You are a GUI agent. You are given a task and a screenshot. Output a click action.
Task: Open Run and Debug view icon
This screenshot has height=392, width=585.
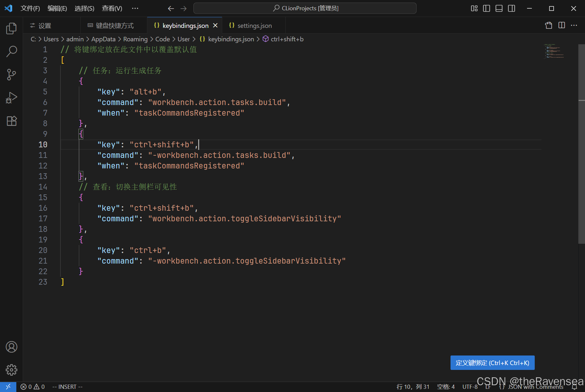click(x=12, y=98)
